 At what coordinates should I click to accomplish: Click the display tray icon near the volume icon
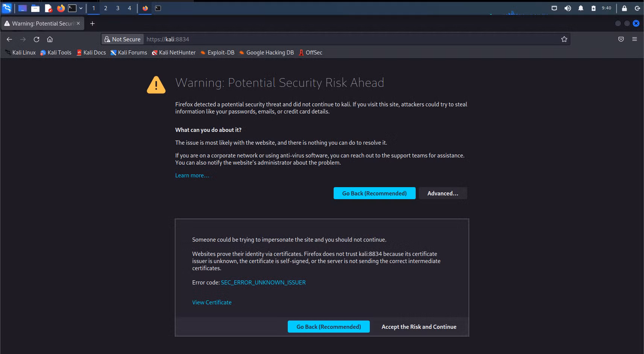[x=554, y=8]
